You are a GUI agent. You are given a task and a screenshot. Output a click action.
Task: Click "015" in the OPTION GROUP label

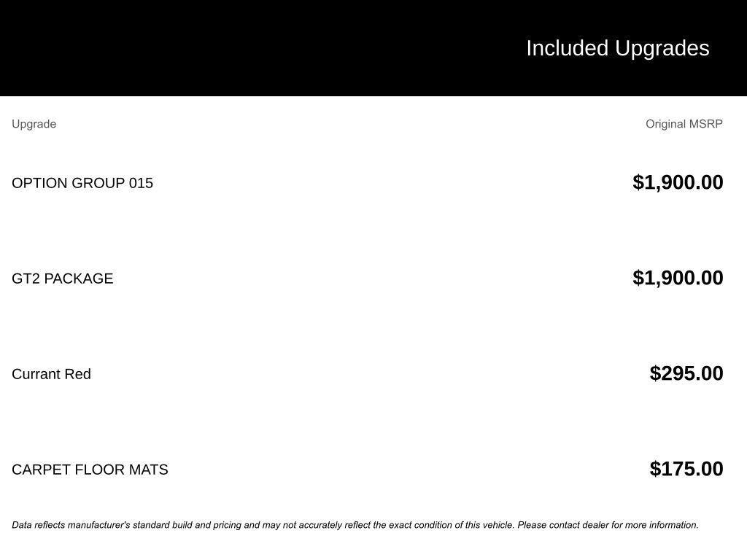(x=141, y=183)
